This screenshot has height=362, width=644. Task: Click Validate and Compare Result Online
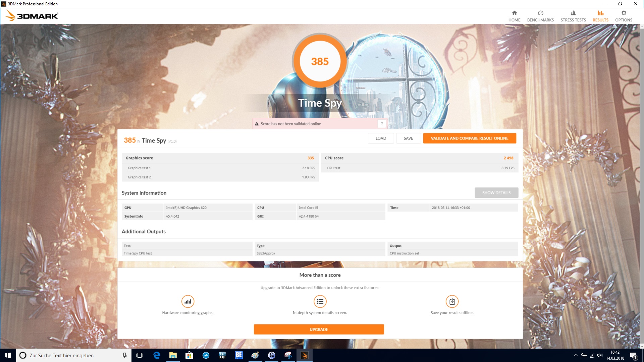tap(469, 138)
